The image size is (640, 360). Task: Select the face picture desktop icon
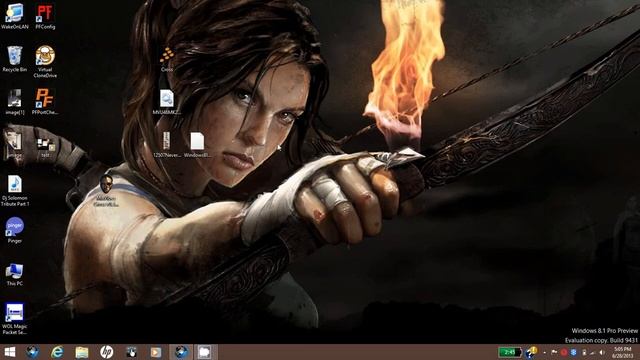106,190
